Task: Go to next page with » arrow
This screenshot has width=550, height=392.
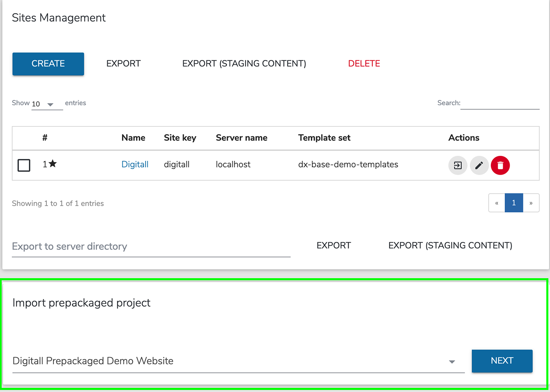Action: [x=531, y=203]
